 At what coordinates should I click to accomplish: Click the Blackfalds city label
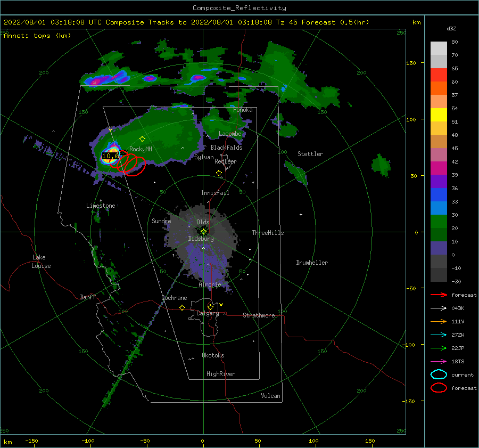(226, 148)
